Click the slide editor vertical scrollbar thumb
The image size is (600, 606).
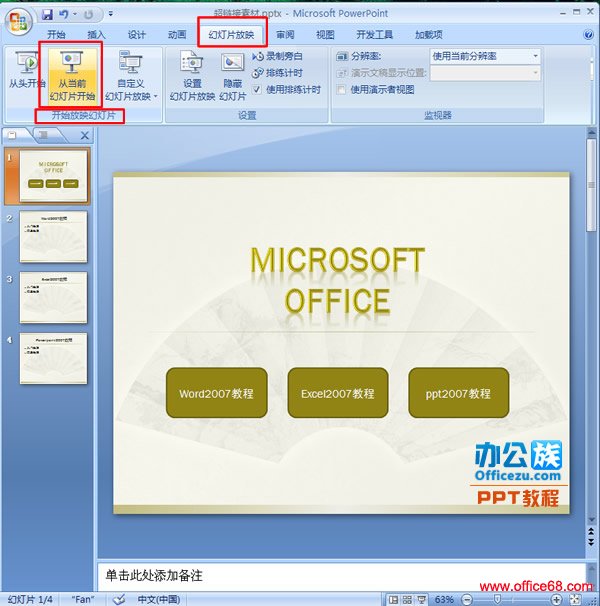click(x=591, y=186)
